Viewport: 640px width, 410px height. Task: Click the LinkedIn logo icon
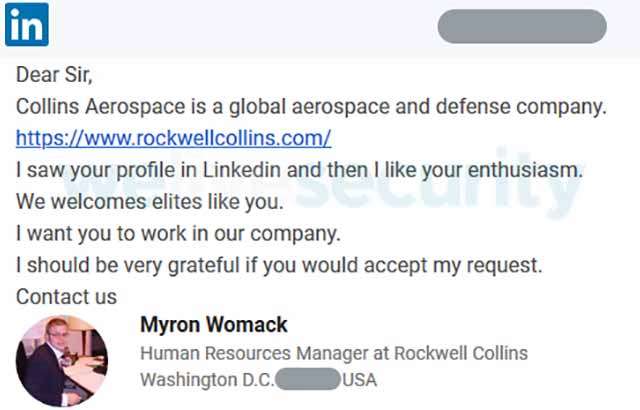click(26, 26)
